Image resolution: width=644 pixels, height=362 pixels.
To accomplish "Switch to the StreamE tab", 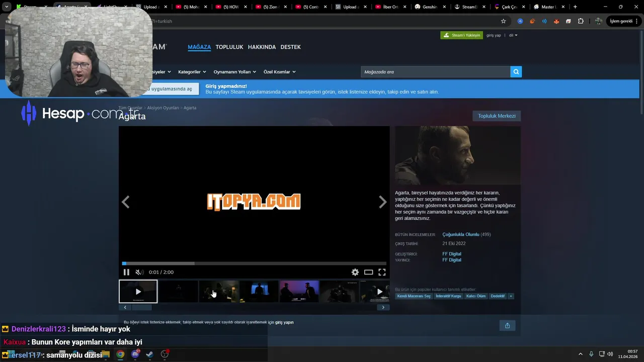I will 470,7.
